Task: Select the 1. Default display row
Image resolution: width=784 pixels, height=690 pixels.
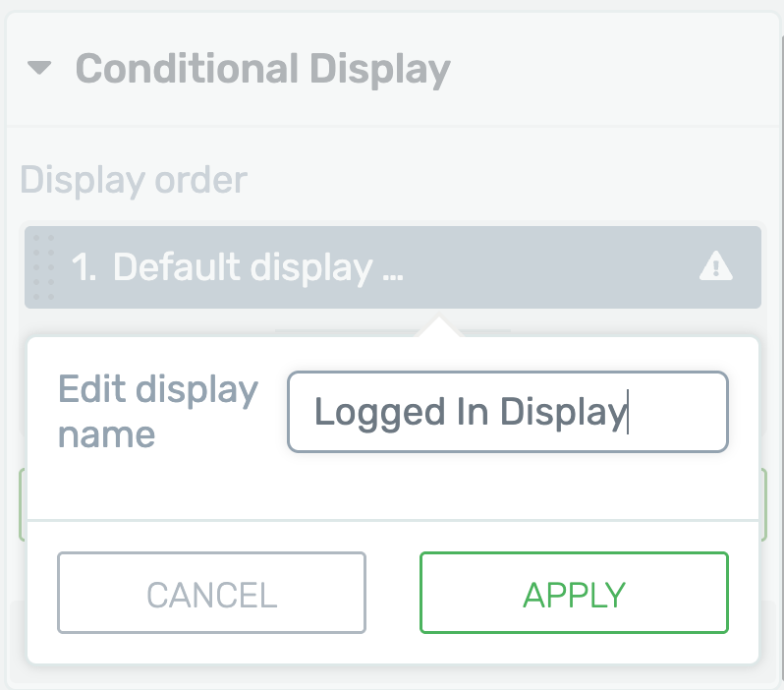Action: (x=393, y=267)
